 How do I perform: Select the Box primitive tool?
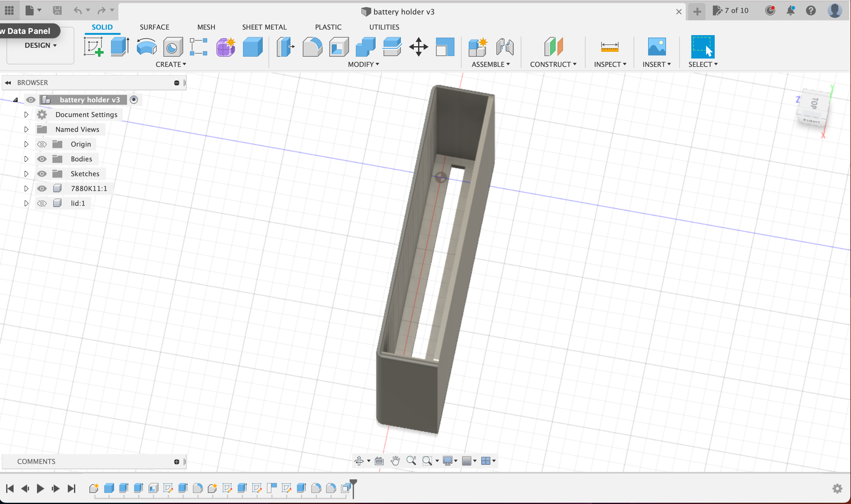253,47
